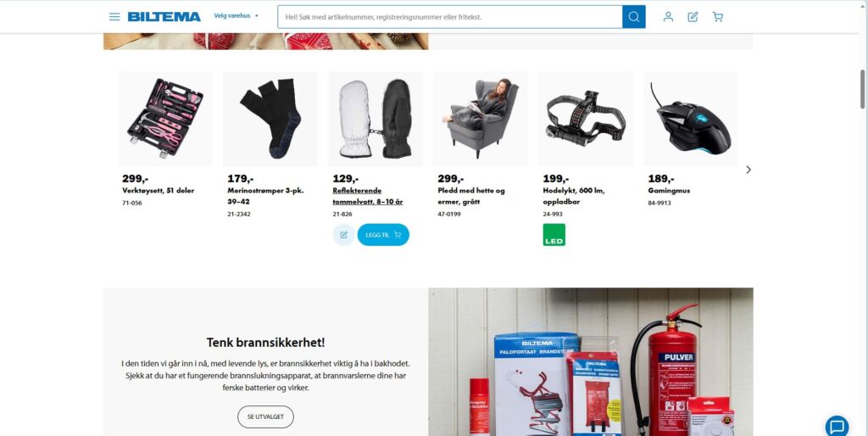Show next products with carousel arrow

click(x=748, y=170)
